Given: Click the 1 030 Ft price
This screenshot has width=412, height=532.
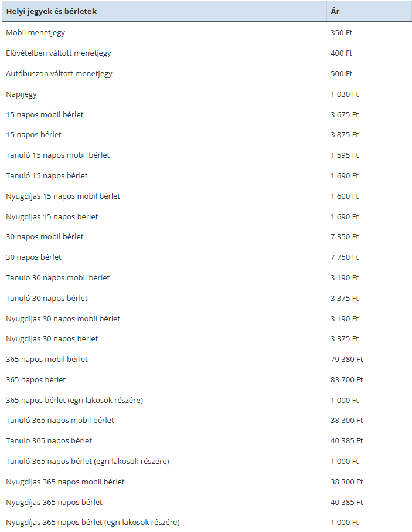Looking at the screenshot, I should click(x=345, y=94).
